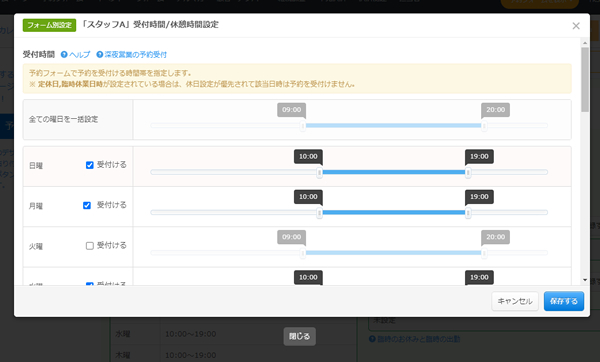Click the 日曜 start-time slider handle at 10:00
The width and height of the screenshot is (600, 362).
[x=319, y=173]
